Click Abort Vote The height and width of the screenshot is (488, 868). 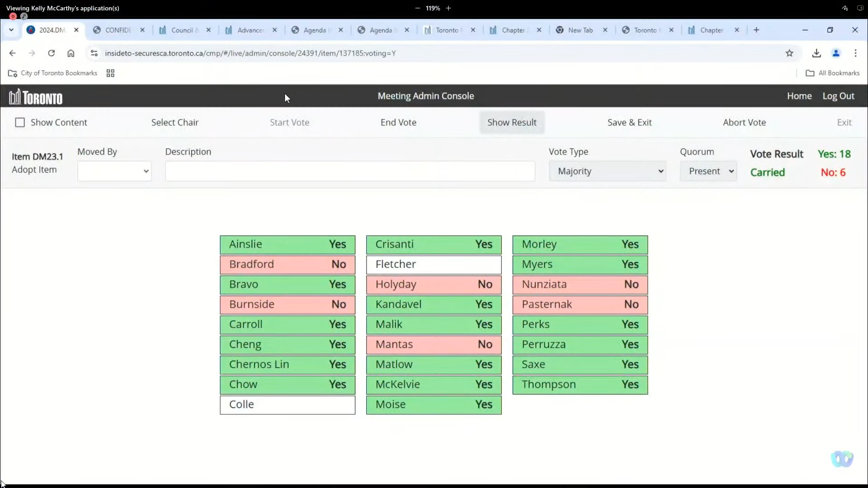point(744,122)
